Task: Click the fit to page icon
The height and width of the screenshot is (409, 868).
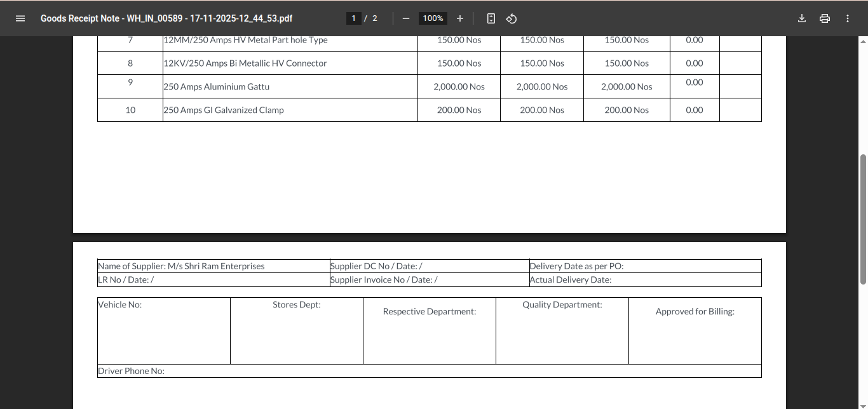Action: [x=491, y=18]
